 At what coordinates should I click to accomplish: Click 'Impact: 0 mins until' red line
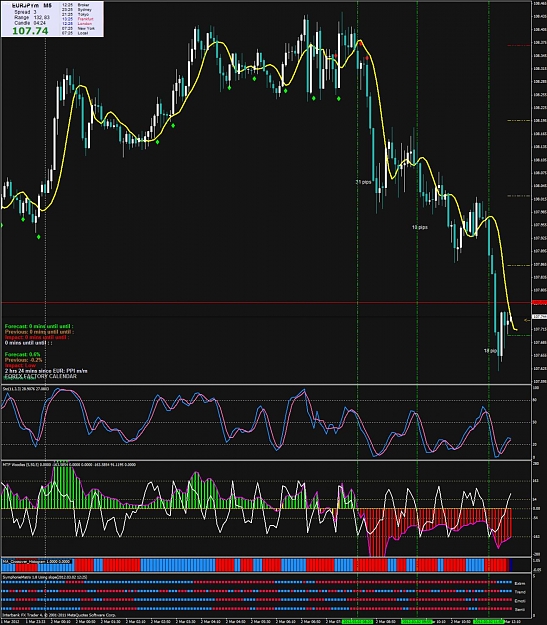[37, 337]
